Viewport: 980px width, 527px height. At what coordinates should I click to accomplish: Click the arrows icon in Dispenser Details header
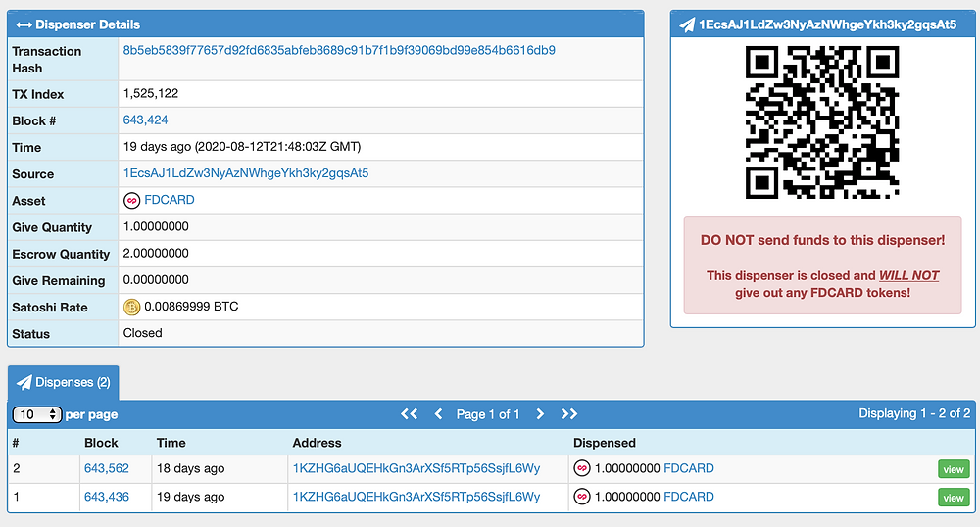(x=24, y=24)
